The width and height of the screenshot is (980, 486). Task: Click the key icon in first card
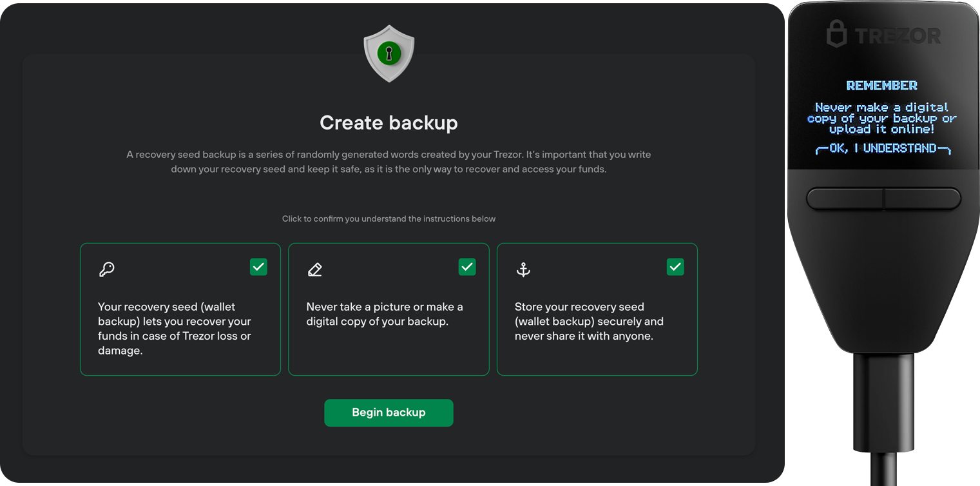click(x=107, y=269)
